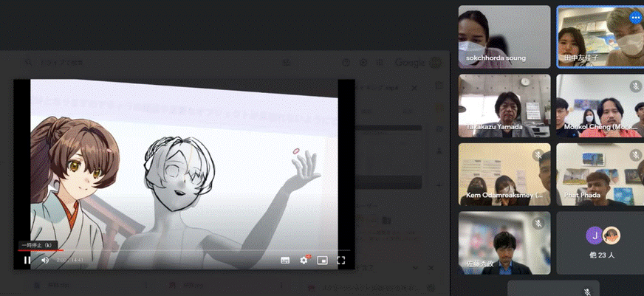Viewport: 644px width, 296px height.
Task: Select the Monkol Cheng video tile
Action: click(x=600, y=106)
